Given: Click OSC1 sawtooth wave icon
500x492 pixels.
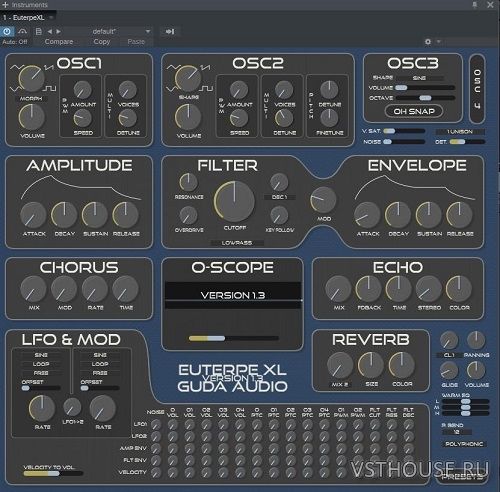Looking at the screenshot, I should tap(49, 68).
